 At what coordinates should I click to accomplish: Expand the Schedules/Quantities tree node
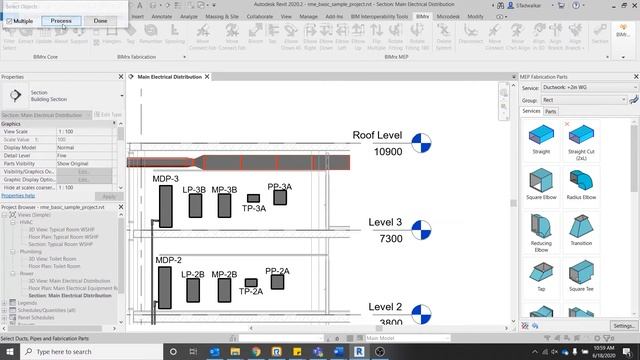coord(5,310)
